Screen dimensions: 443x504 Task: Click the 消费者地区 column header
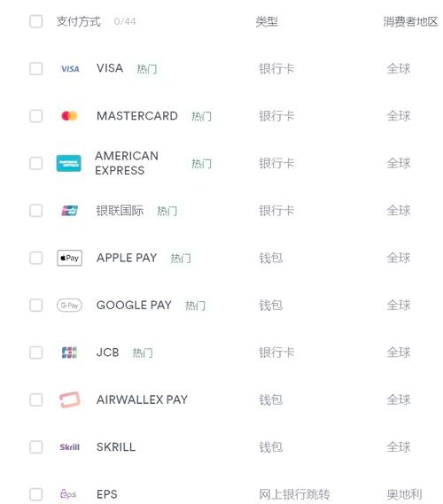point(410,22)
